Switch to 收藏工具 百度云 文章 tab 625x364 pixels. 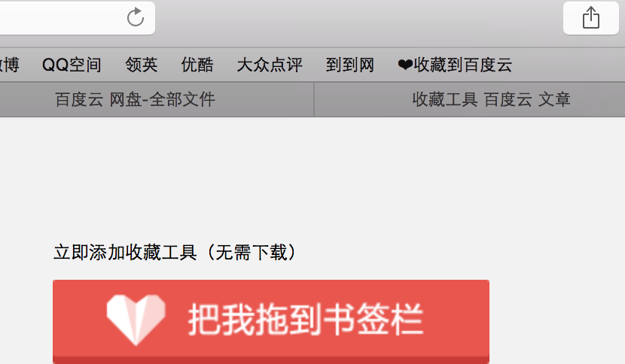470,99
